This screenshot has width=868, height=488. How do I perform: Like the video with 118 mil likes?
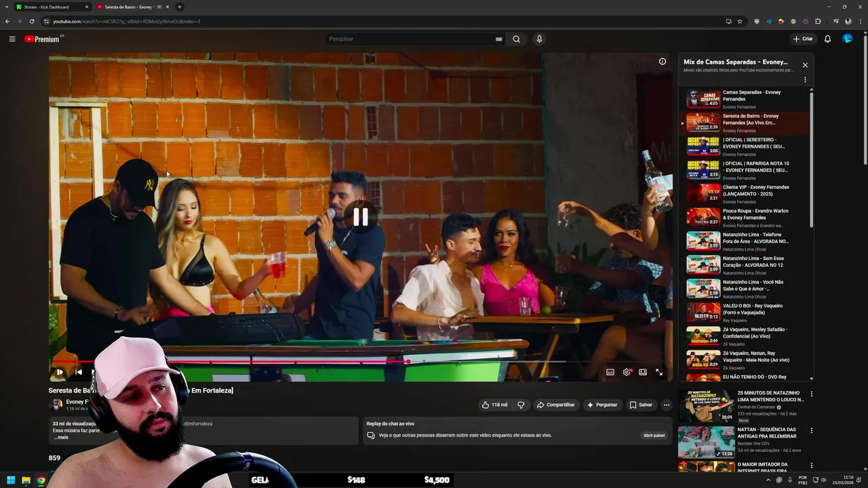(x=494, y=405)
